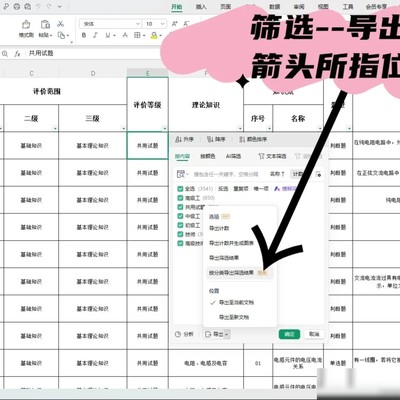The image size is (400, 400).
Task: Click the formula bar input showing 共用试题
Action: (x=93, y=53)
